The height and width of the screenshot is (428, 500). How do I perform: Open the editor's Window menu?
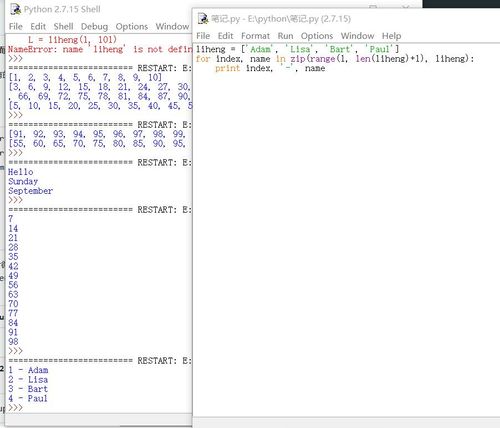coord(357,36)
